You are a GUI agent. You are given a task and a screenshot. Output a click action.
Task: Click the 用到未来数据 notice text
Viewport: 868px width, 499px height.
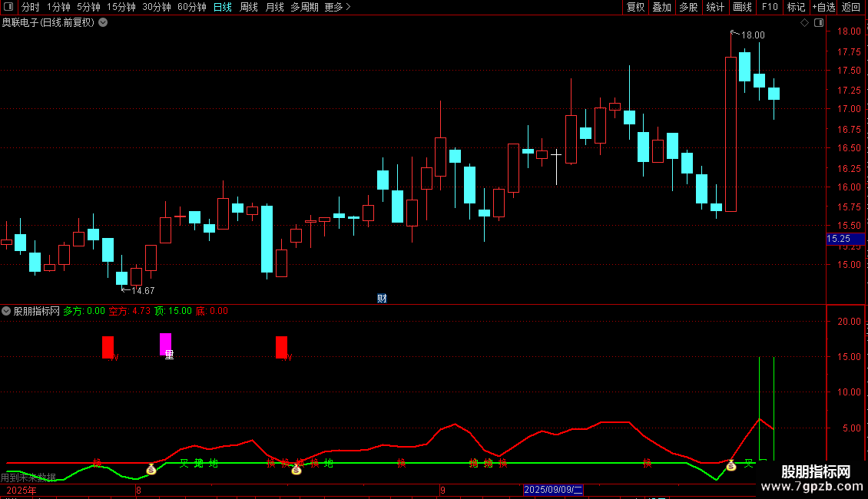click(28, 478)
